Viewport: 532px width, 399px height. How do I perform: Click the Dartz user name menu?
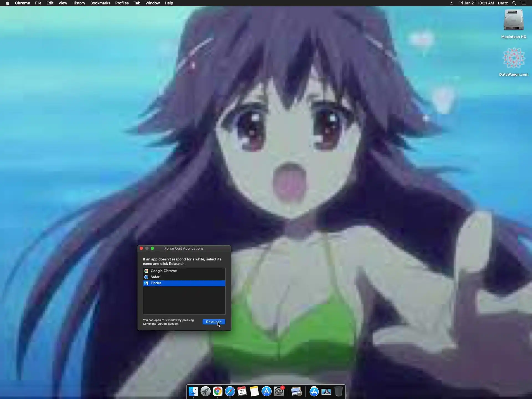pyautogui.click(x=503, y=3)
